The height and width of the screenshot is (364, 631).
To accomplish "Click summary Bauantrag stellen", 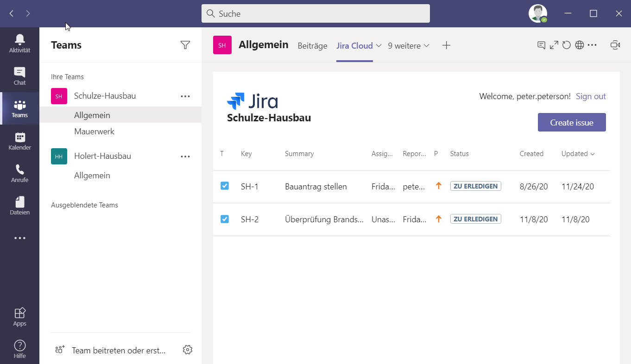I will click(316, 187).
